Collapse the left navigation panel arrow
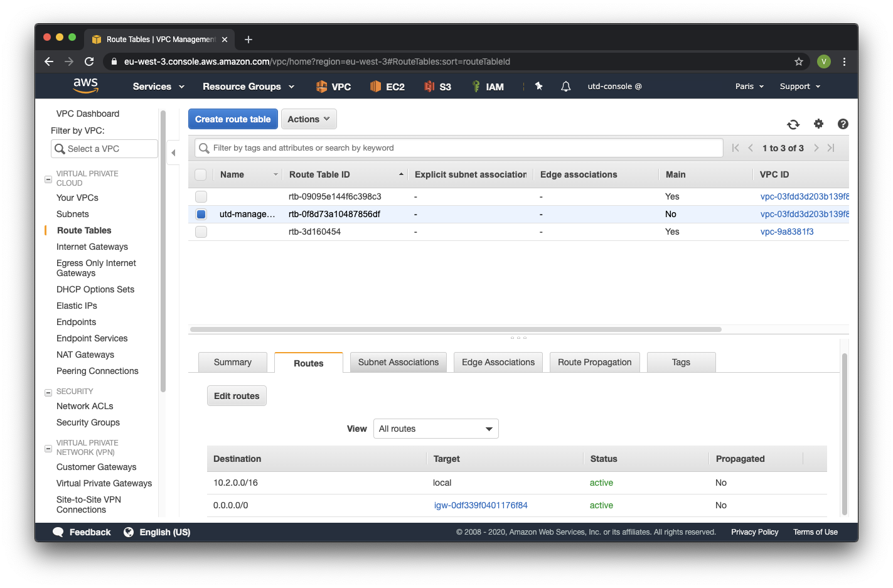 pyautogui.click(x=173, y=152)
